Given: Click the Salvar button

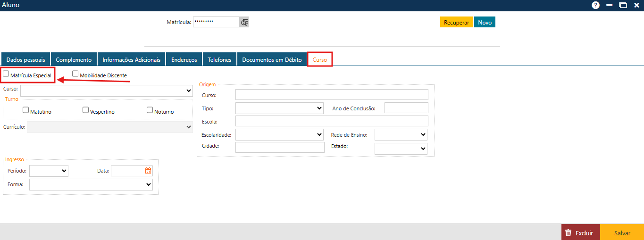Looking at the screenshot, I should 622,233.
